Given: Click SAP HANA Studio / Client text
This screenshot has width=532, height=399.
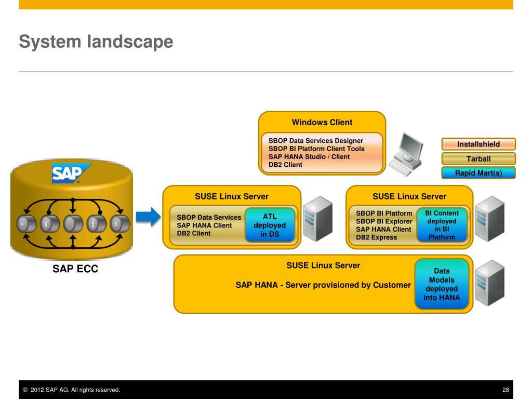Looking at the screenshot, I should (309, 157).
